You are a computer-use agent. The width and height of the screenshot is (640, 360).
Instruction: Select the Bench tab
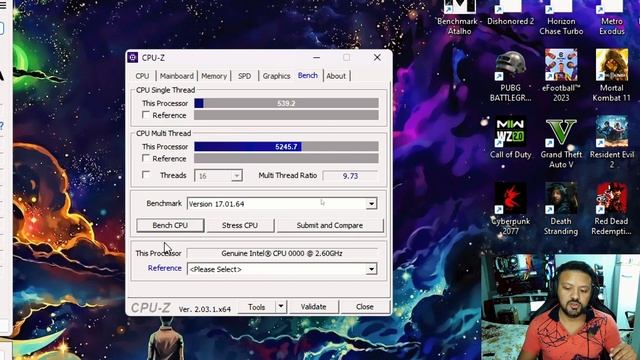308,76
